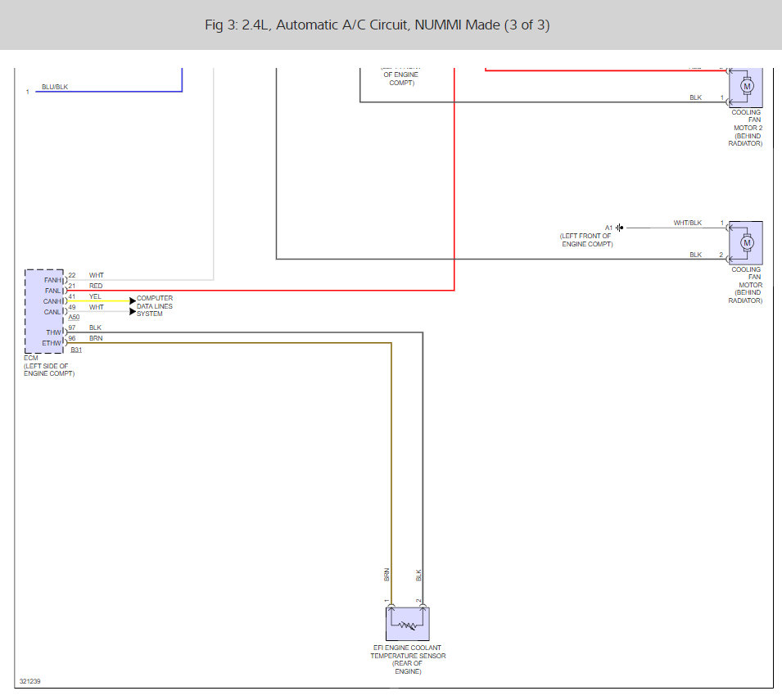Click the THW pin label
This screenshot has height=700, width=782.
tap(53, 332)
